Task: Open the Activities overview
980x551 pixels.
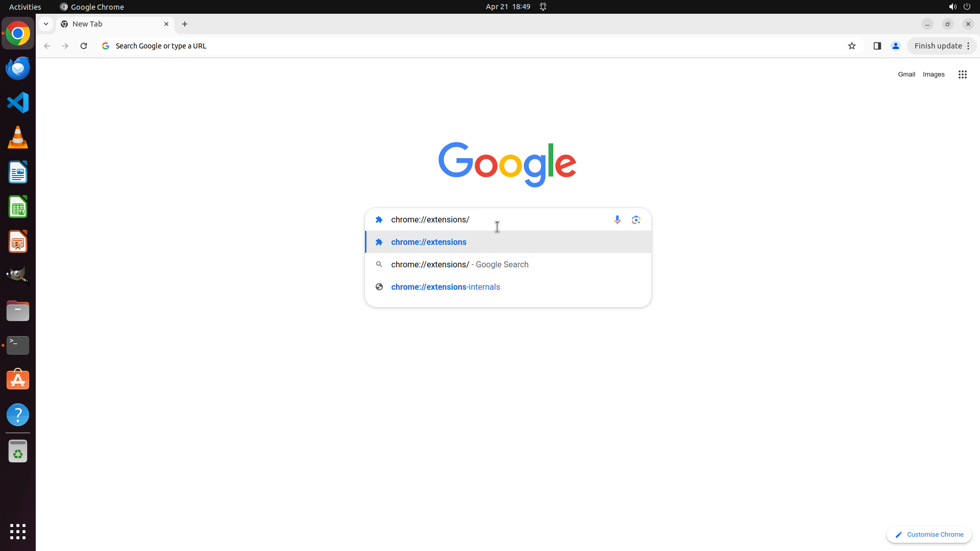Action: point(25,7)
